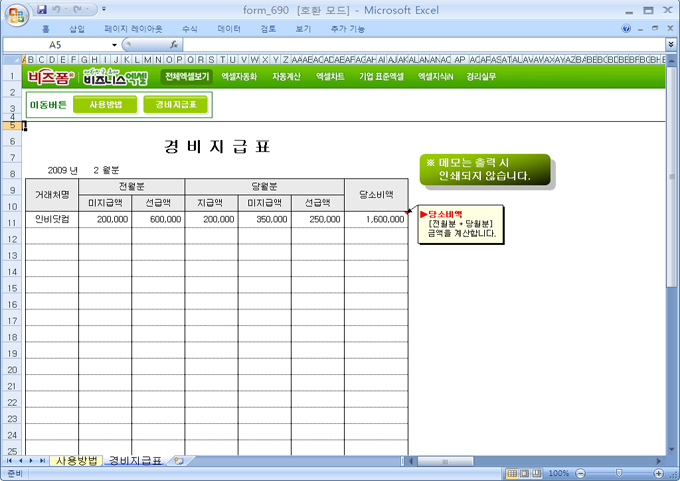Select the 1,600,000 cell
Viewport: 680px width, 481px height.
click(376, 219)
